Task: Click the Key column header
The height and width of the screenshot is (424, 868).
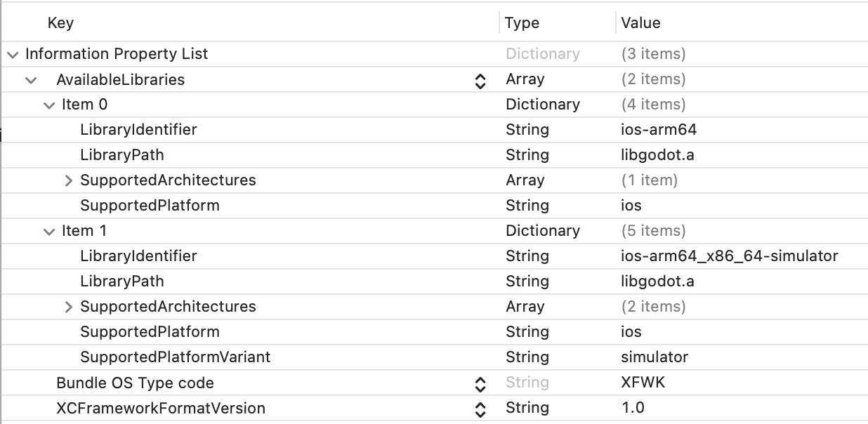Action: tap(60, 23)
